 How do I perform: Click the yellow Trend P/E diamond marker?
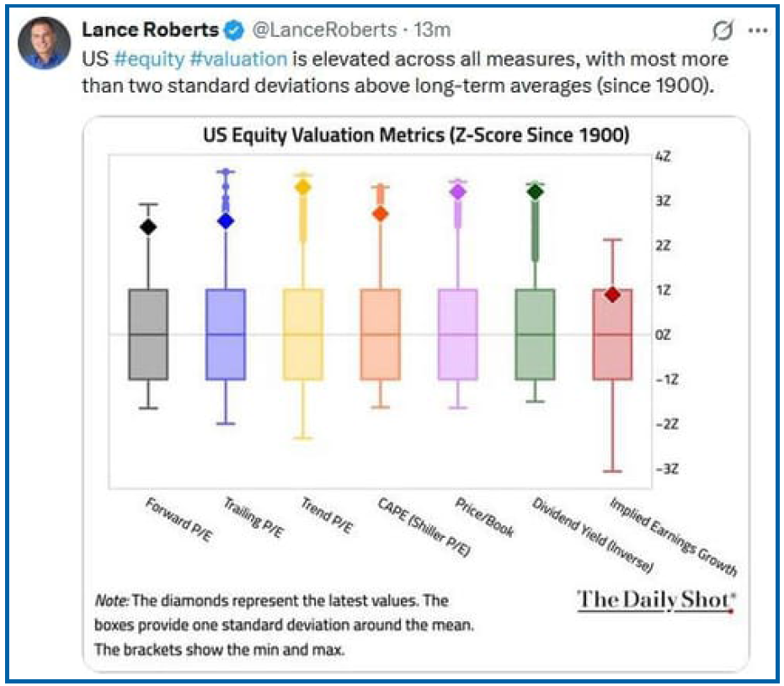303,187
